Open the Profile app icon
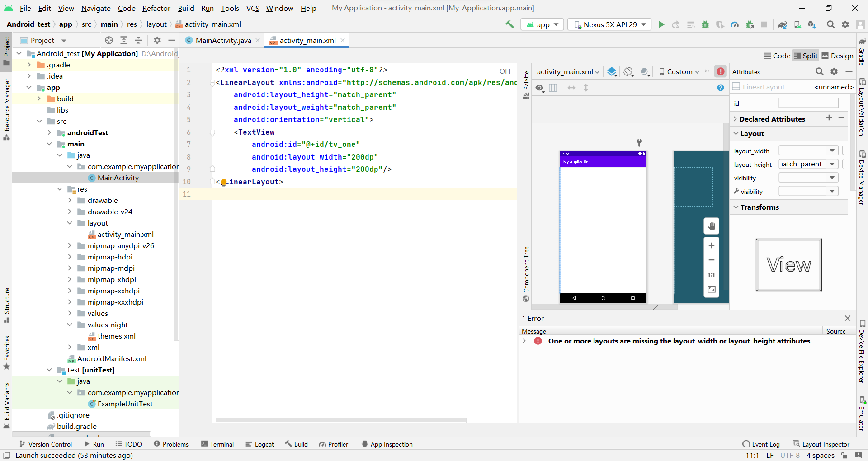The image size is (868, 461). [x=735, y=24]
